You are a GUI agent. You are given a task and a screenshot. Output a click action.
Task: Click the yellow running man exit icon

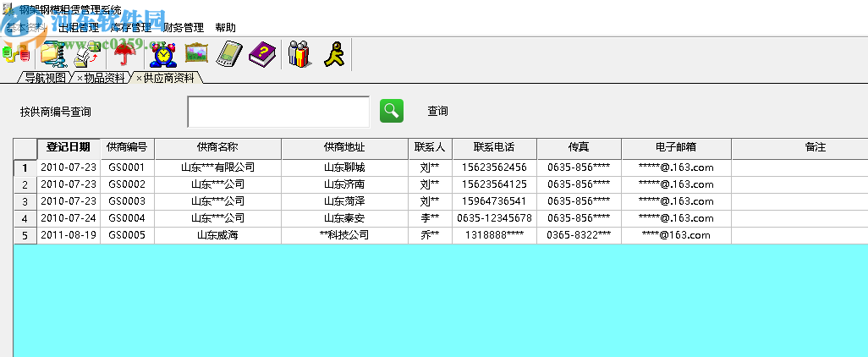point(334,54)
